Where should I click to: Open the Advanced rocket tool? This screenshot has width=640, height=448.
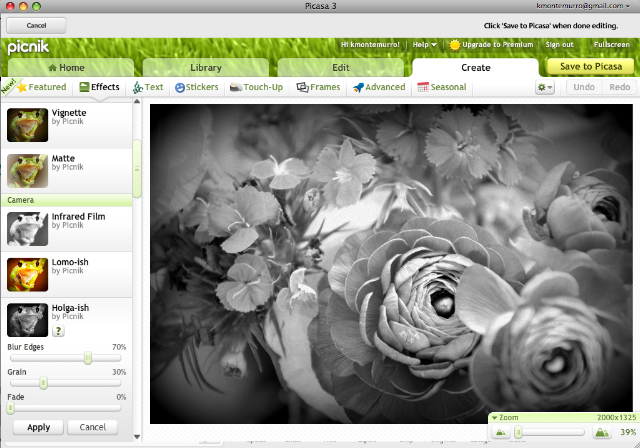point(379,87)
